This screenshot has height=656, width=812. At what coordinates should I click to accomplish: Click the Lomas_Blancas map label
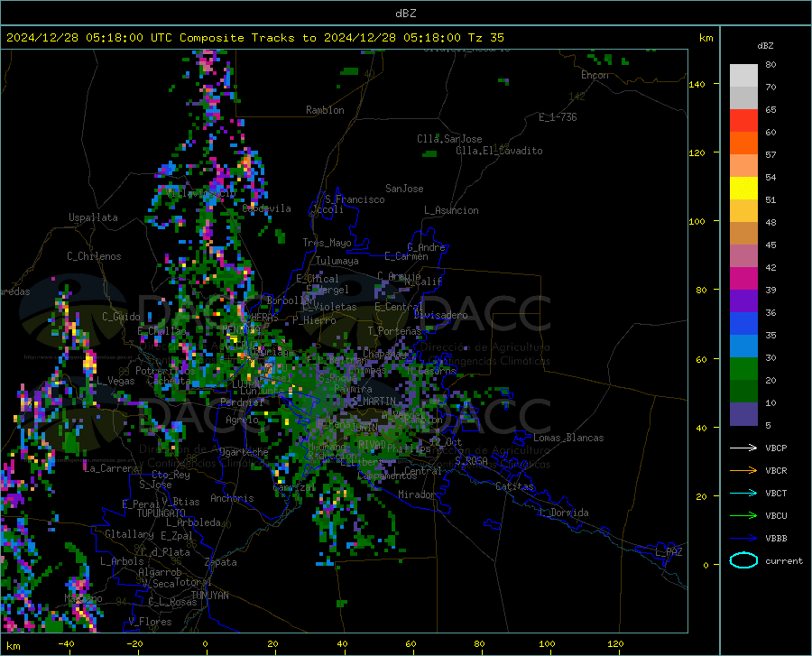[568, 438]
